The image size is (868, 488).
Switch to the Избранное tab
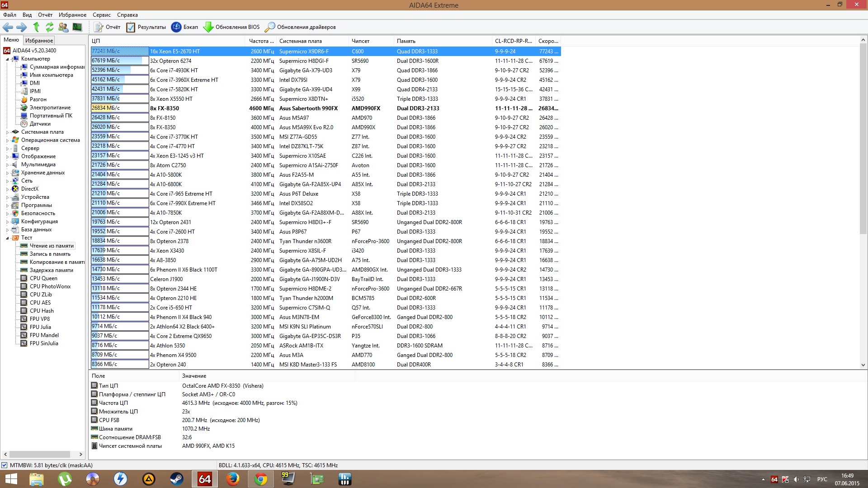39,41
